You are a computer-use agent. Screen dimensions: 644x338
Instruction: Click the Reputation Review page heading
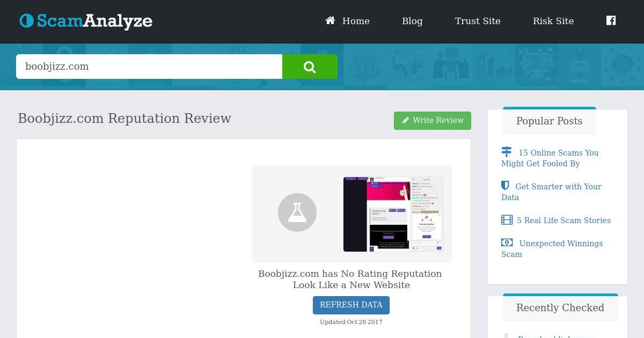pyautogui.click(x=125, y=119)
